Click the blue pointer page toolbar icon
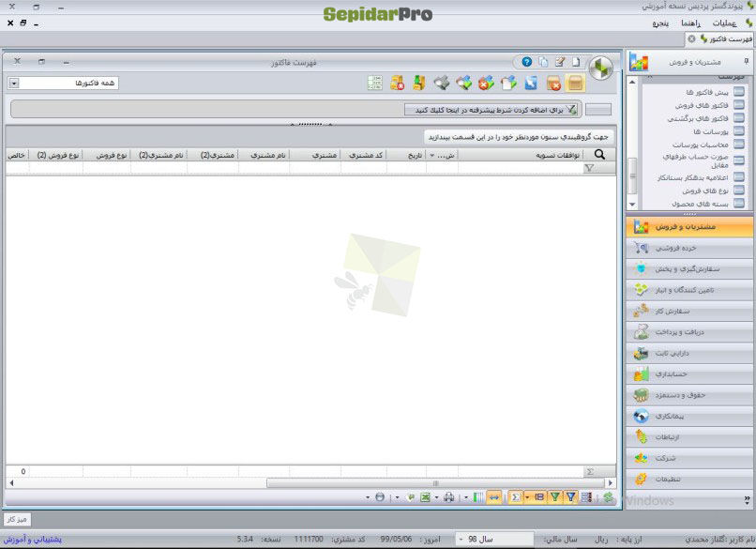756x549 pixels. [531, 83]
